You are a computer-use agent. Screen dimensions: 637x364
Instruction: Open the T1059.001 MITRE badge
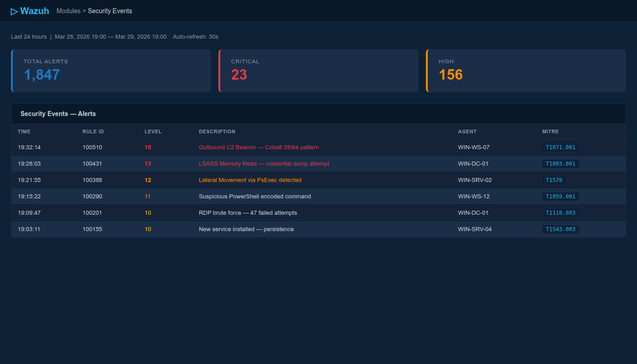click(560, 197)
